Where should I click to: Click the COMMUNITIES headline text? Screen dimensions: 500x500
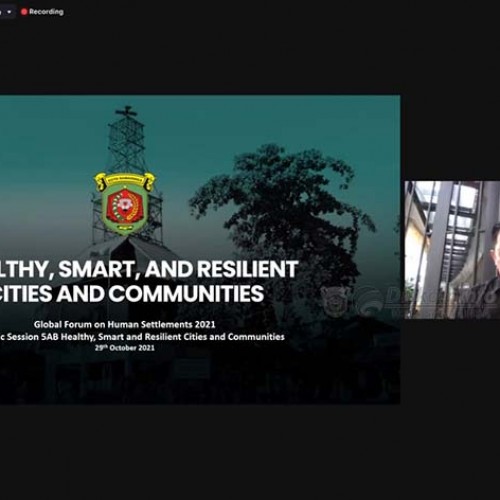(186, 293)
